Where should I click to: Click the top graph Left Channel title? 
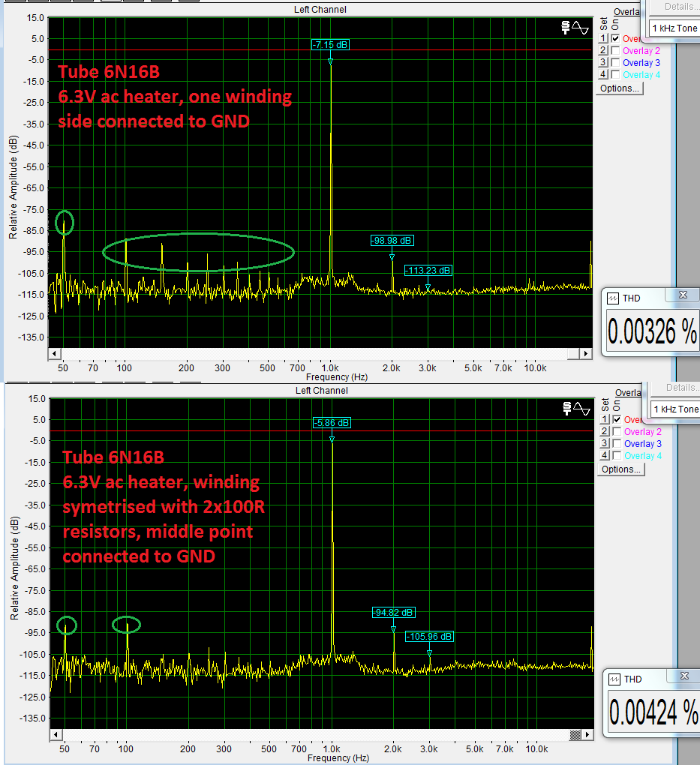coord(320,10)
